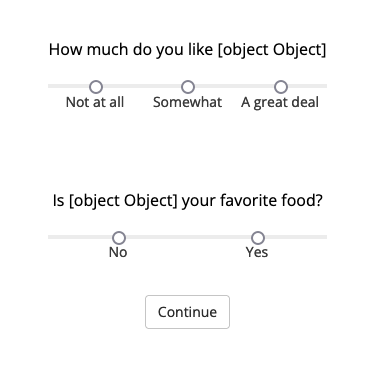The width and height of the screenshot is (368, 365).
Task: Click scale track between "No" and "Yes"
Action: [188, 237]
